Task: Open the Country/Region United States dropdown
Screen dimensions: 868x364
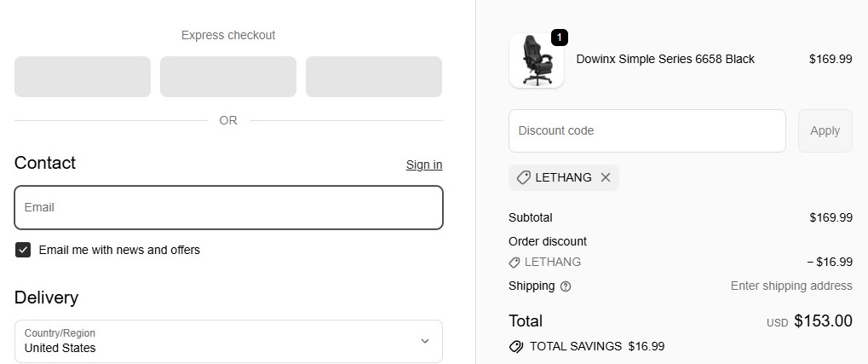Action: tap(228, 341)
